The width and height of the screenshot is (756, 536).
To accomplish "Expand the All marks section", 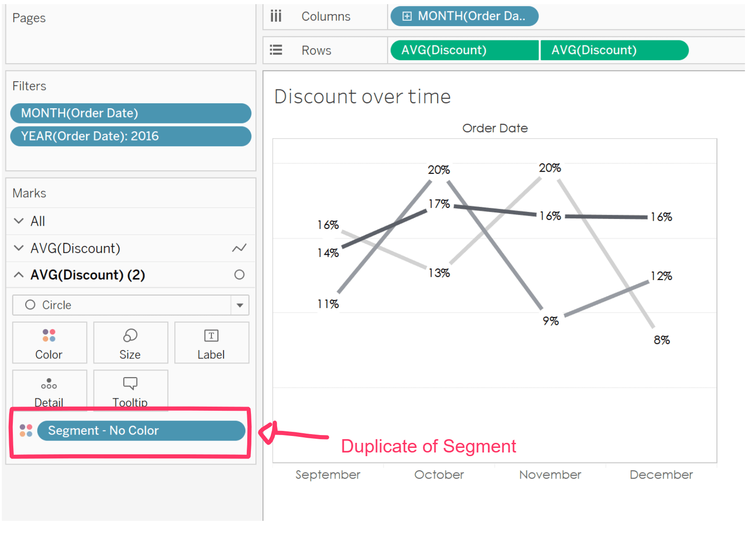I will tap(19, 221).
